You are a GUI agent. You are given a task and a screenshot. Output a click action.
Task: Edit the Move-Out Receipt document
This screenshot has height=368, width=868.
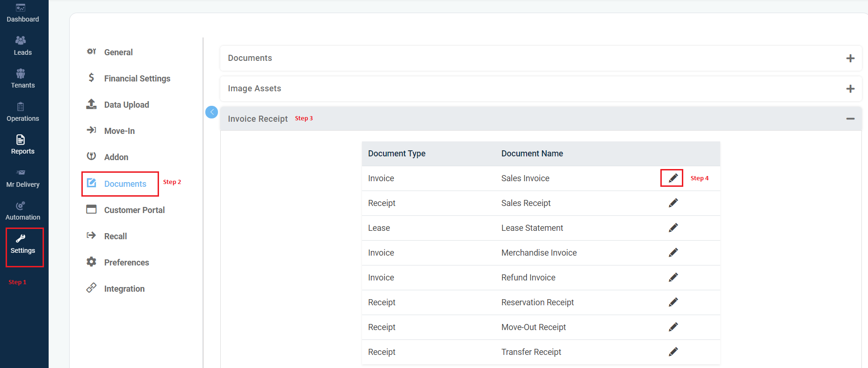673,327
